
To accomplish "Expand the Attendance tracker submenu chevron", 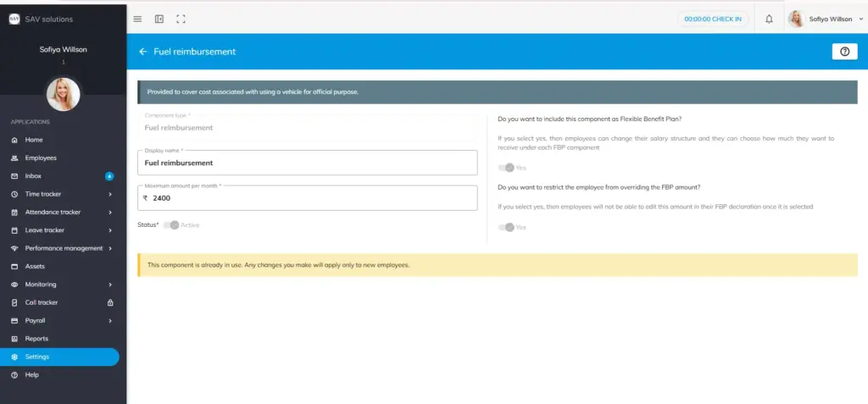I will pyautogui.click(x=110, y=213).
